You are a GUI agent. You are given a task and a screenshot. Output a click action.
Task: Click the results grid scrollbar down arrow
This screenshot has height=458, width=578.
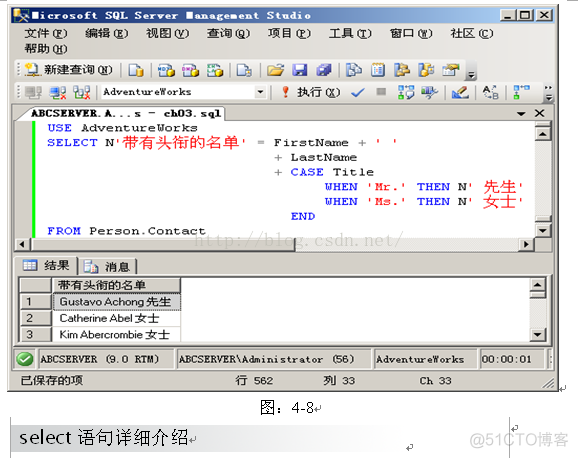(x=537, y=334)
